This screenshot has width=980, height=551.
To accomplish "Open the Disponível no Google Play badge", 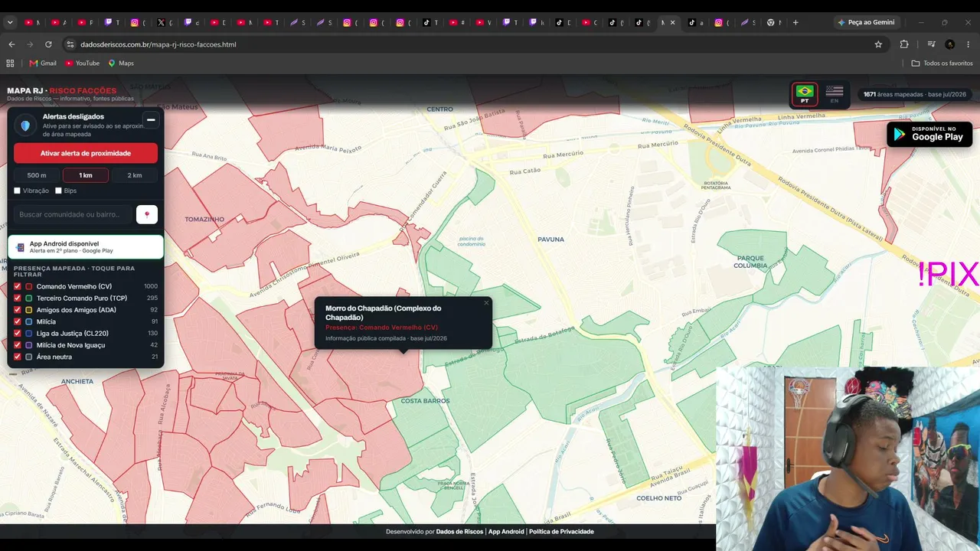I will (929, 134).
